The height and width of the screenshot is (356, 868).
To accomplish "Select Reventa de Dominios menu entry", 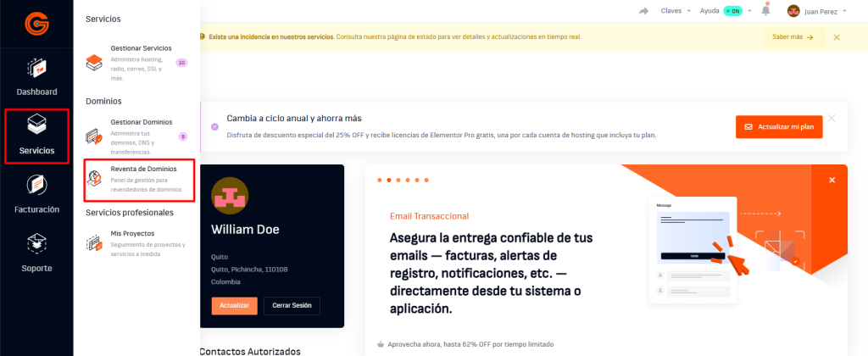I will pyautogui.click(x=143, y=170).
